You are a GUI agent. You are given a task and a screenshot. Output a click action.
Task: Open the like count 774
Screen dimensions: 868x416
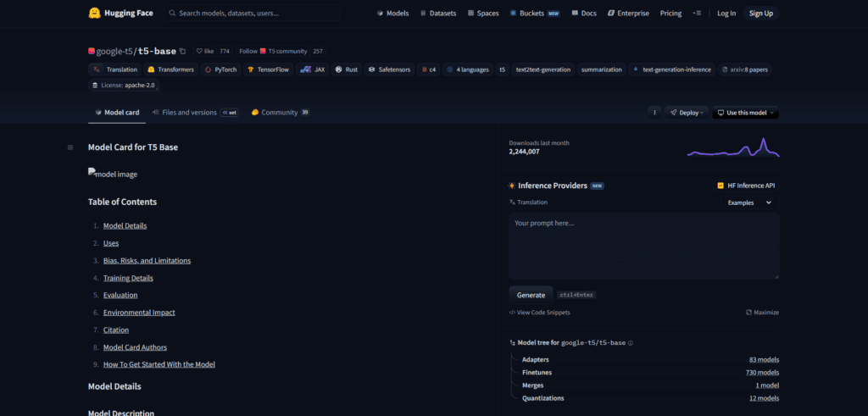[x=224, y=52]
